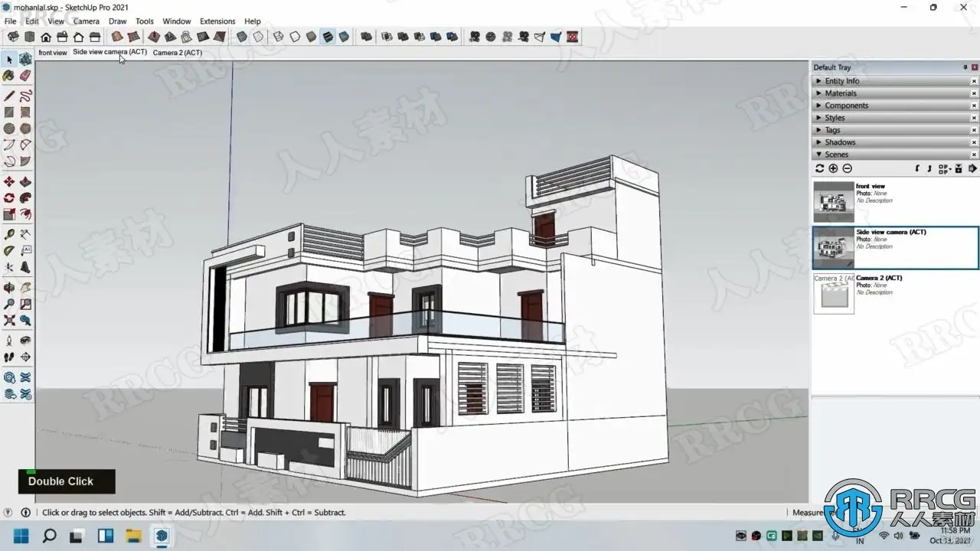Select the 3D Text tool
Image resolution: width=980 pixels, height=551 pixels.
click(x=25, y=267)
